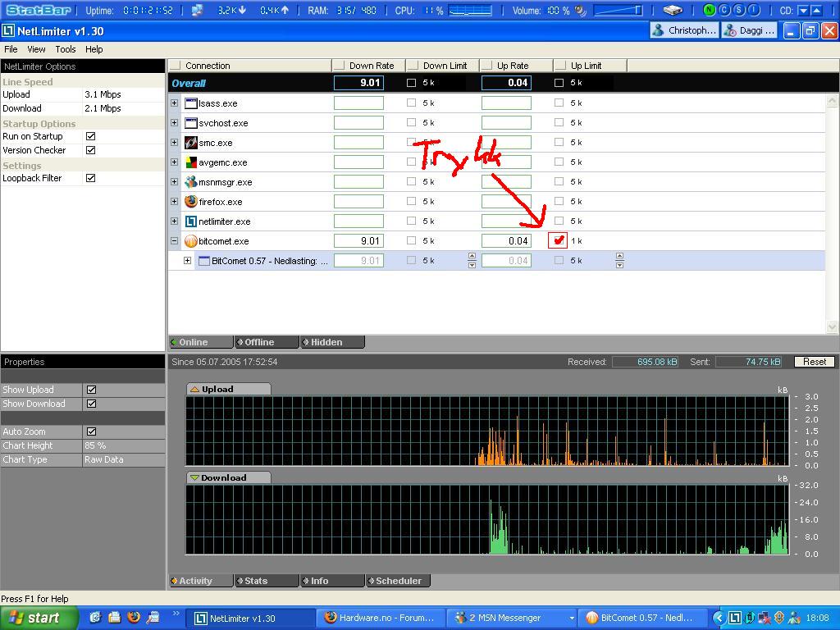Click the StatBar hard drive icon
The width and height of the screenshot is (840, 630).
pyautogui.click(x=673, y=10)
